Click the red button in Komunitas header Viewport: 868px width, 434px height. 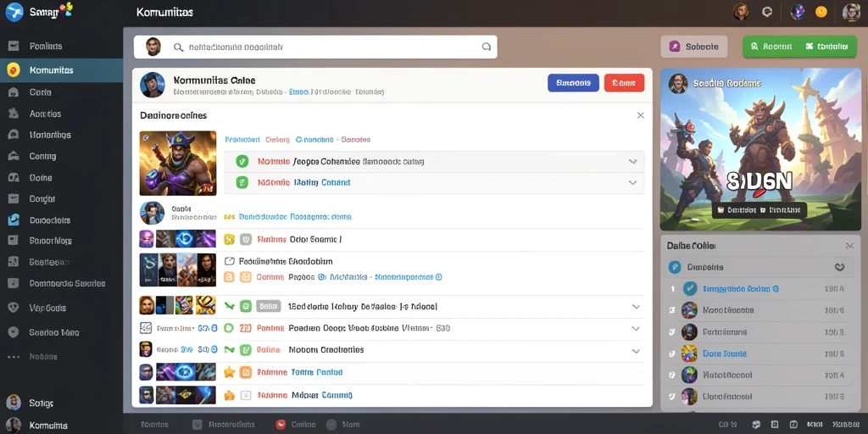[x=624, y=82]
